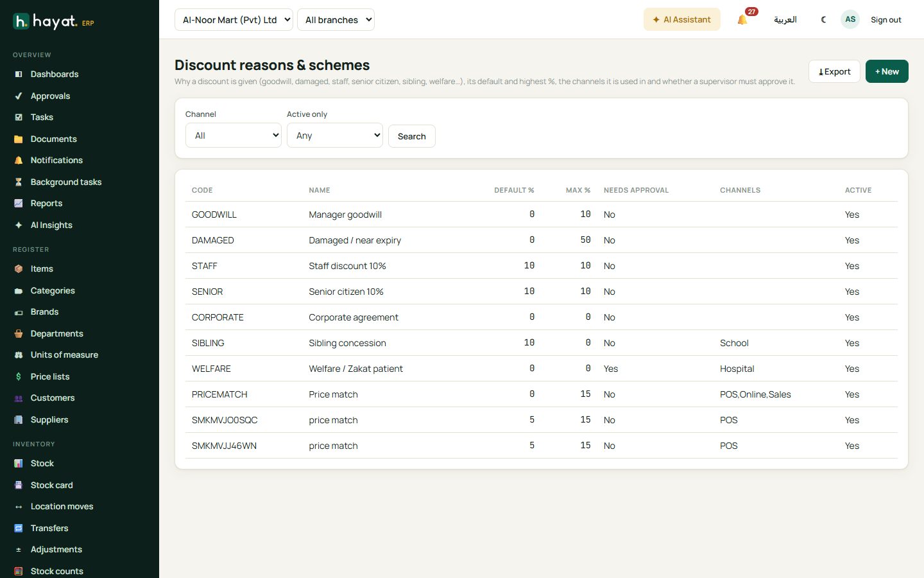Open the Reports chart icon
This screenshot has width=924, height=578.
19,204
